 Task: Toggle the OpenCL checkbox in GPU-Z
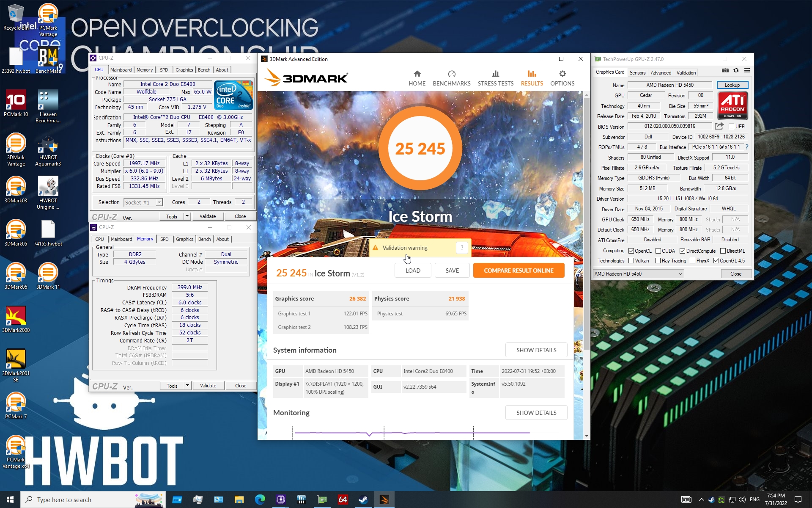631,251
